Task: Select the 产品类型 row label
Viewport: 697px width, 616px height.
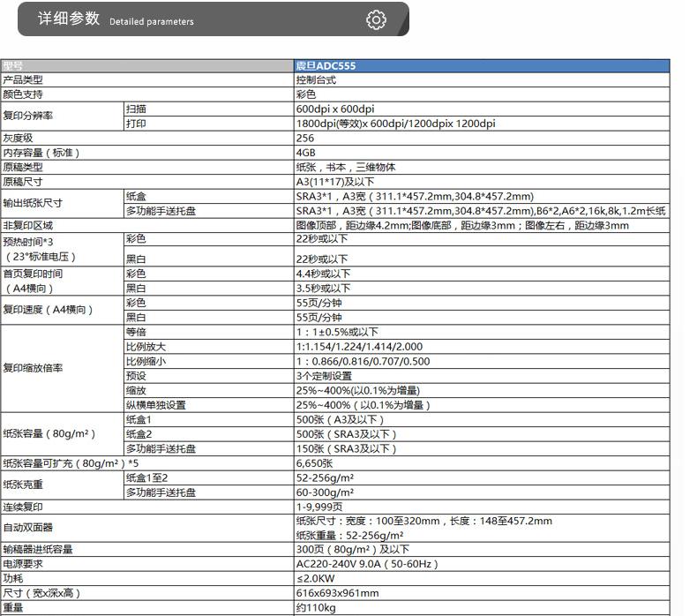Action: click(22, 79)
